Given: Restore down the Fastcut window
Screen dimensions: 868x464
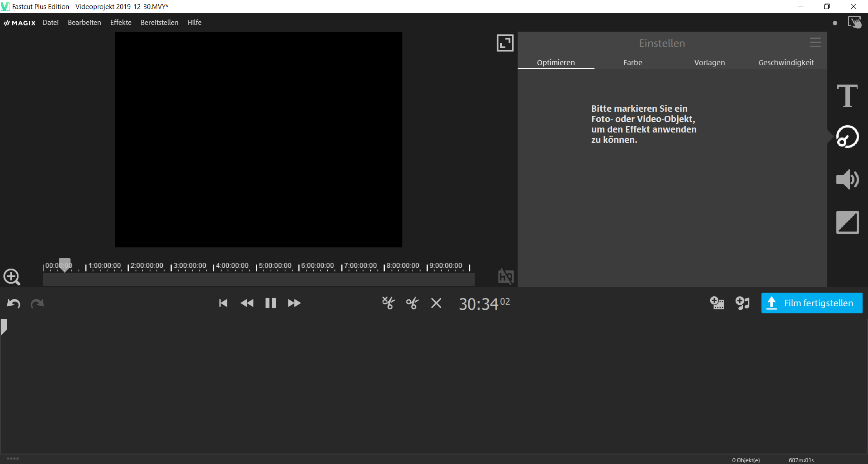Looking at the screenshot, I should tap(827, 6).
